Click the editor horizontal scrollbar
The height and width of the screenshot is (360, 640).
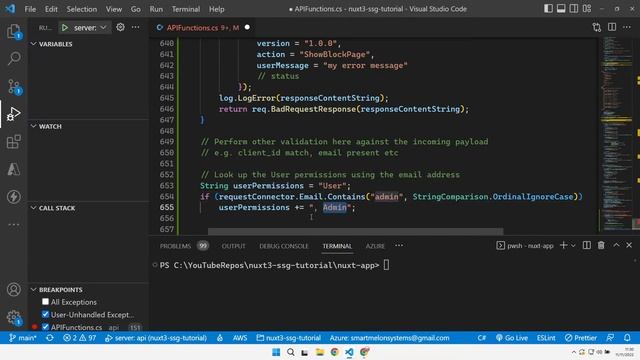pyautogui.click(x=356, y=231)
